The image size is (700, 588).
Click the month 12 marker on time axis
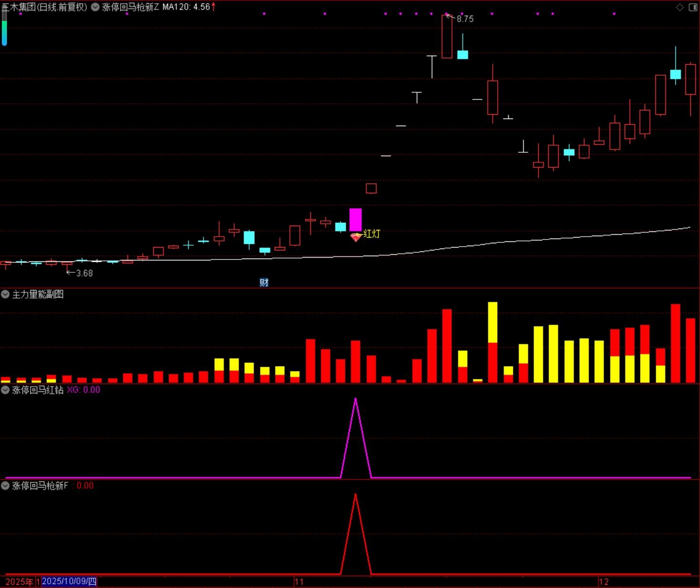[x=604, y=582]
